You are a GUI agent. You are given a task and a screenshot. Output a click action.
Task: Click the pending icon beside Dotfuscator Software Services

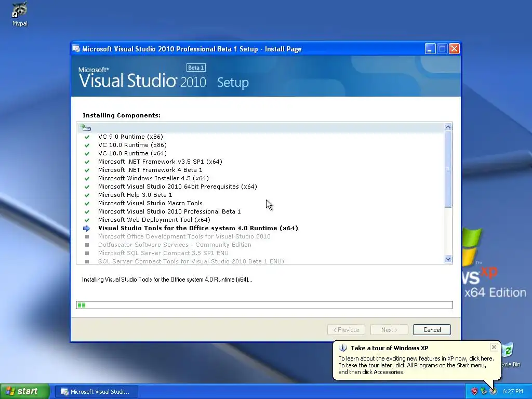pos(87,245)
